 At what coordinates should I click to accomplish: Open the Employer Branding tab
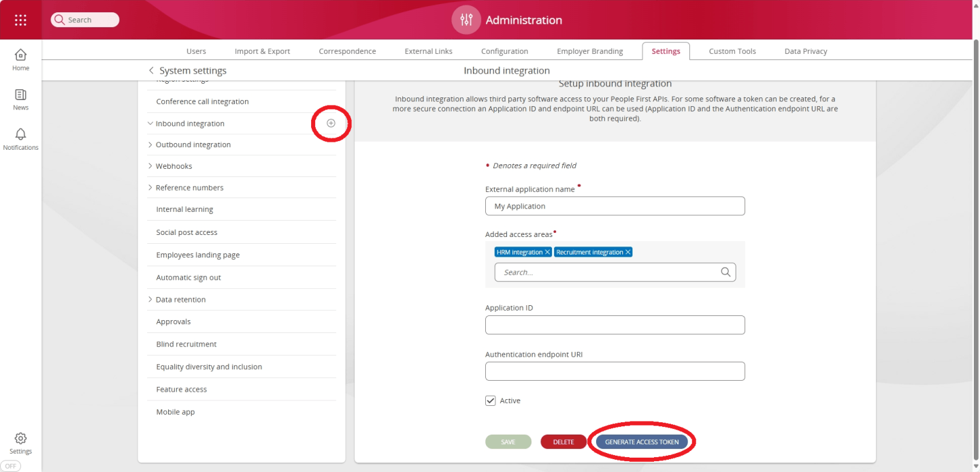click(589, 50)
